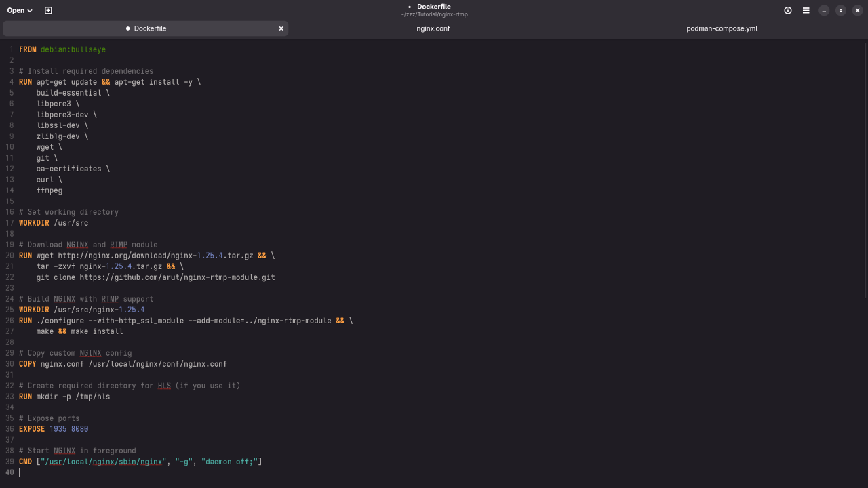Click the 'RUN apt-get update' line

[x=110, y=82]
